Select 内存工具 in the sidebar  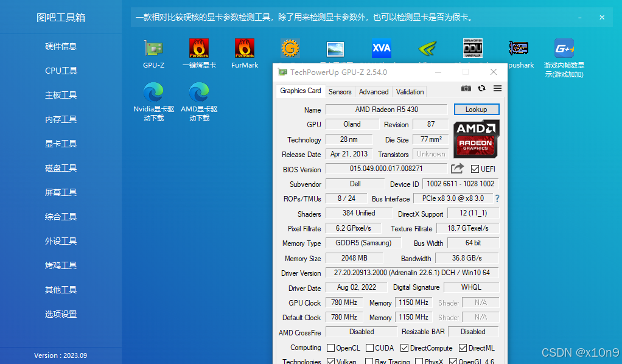point(61,119)
